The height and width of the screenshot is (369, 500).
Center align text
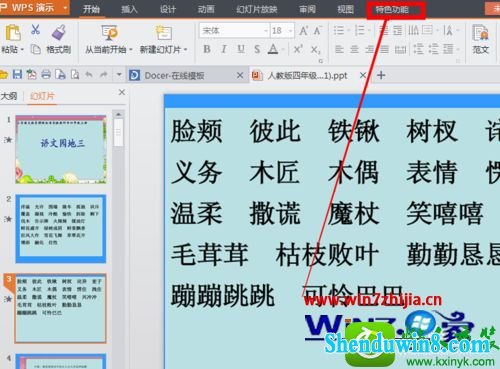point(355,49)
